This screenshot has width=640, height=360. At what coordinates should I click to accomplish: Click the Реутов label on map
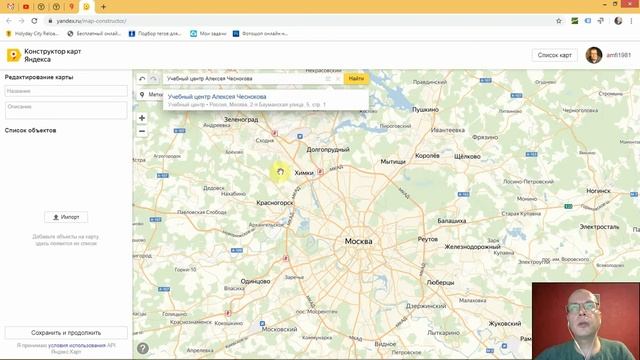pyautogui.click(x=428, y=239)
